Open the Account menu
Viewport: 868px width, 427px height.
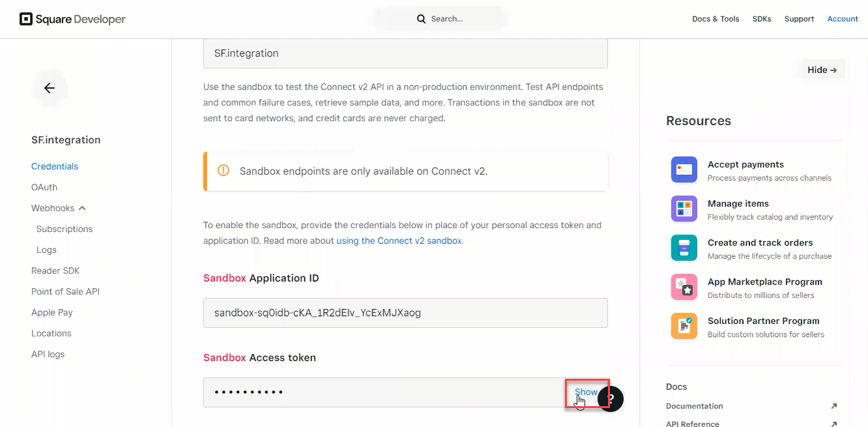click(x=843, y=19)
